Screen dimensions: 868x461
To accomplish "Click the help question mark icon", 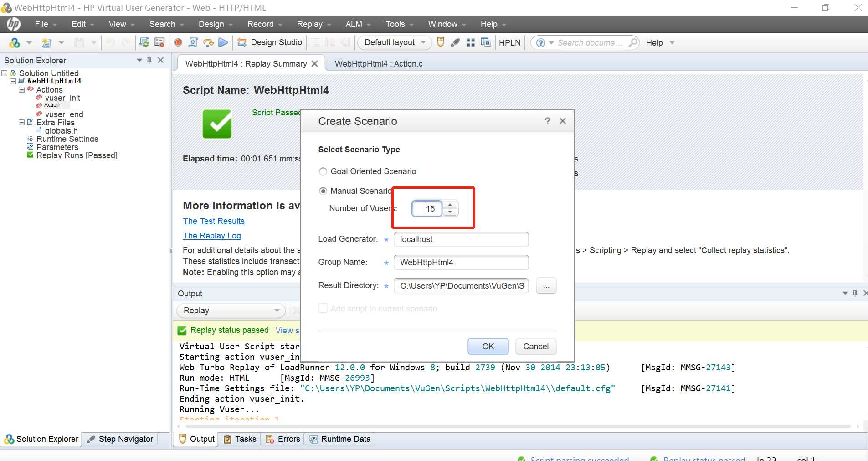I will pos(541,43).
